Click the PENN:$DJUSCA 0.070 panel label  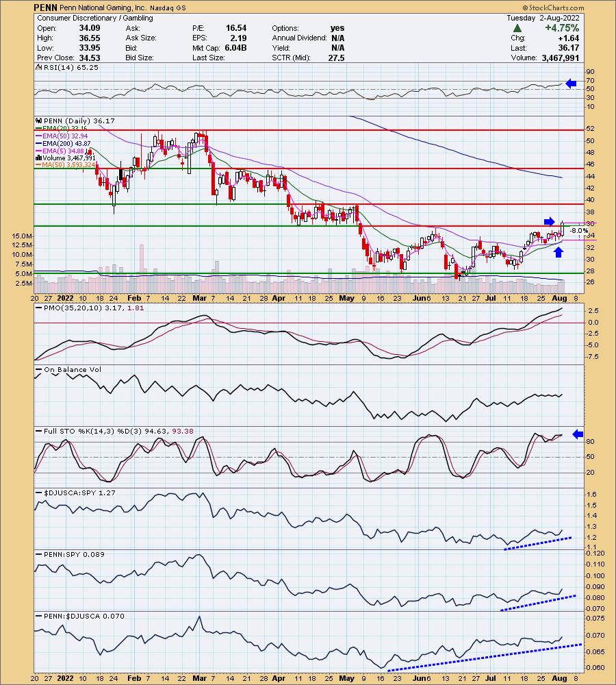tap(84, 616)
